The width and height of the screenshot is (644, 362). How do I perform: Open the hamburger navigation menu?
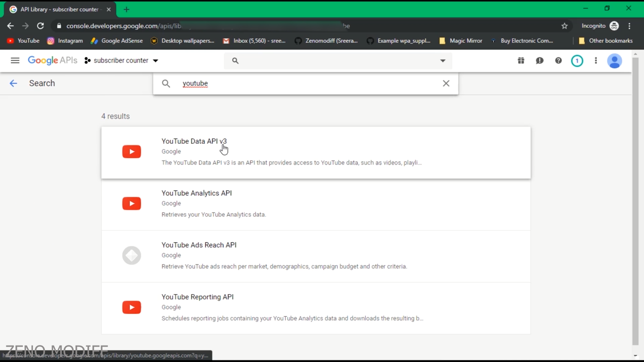click(x=15, y=60)
